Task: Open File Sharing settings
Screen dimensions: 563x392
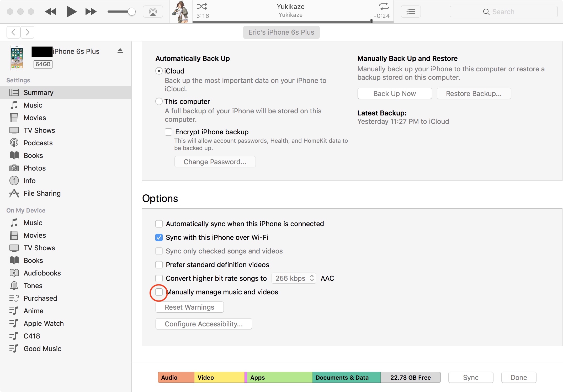Action: (x=42, y=193)
